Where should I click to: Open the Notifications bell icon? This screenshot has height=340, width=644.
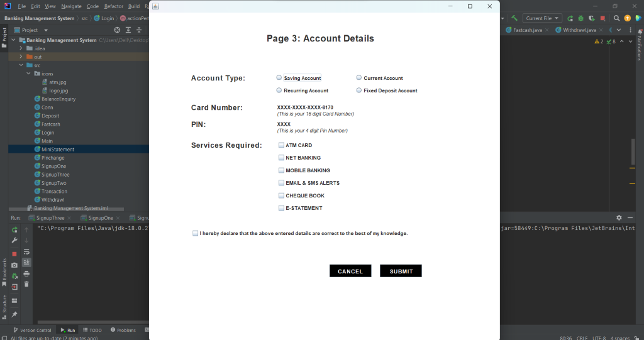pos(640,31)
